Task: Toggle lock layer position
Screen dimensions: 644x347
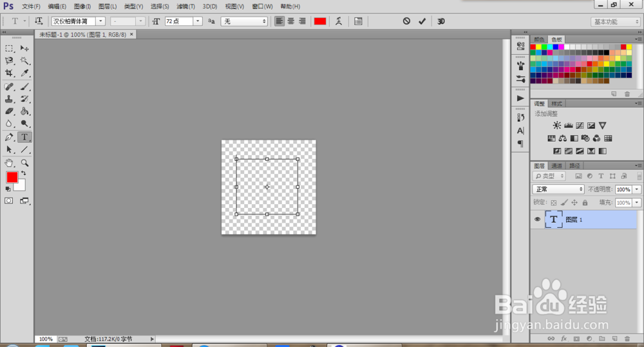Action: point(574,202)
